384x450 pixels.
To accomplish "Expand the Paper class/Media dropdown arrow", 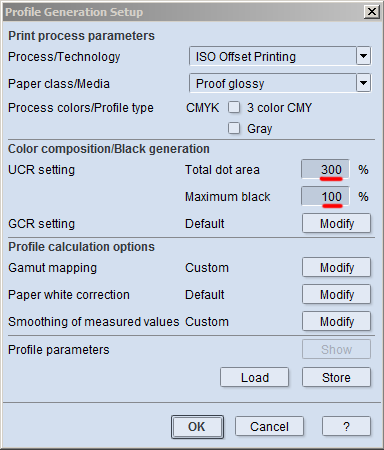I will tap(363, 83).
